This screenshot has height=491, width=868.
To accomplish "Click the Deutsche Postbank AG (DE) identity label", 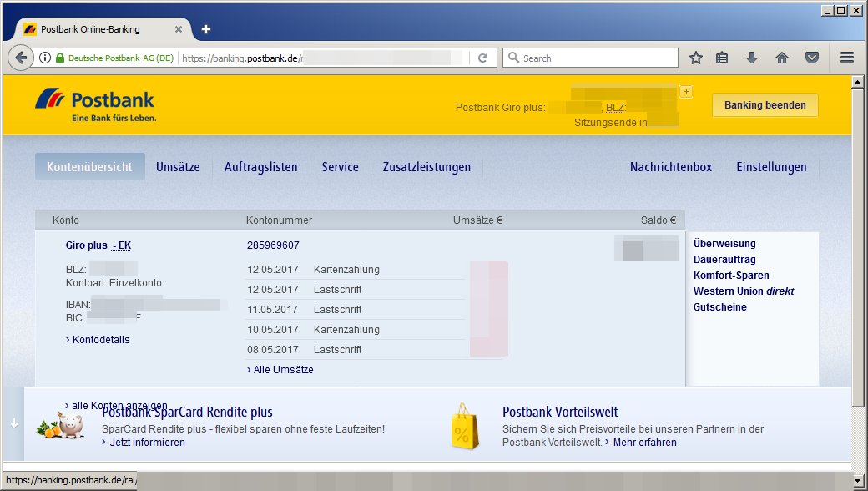I will 121,58.
